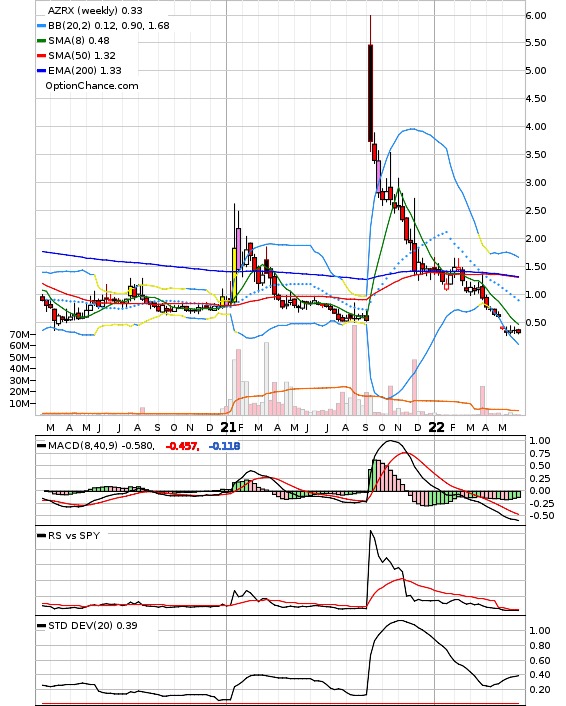Click the black MACD legend line marker
The image size is (566, 706).
[x=41, y=446]
